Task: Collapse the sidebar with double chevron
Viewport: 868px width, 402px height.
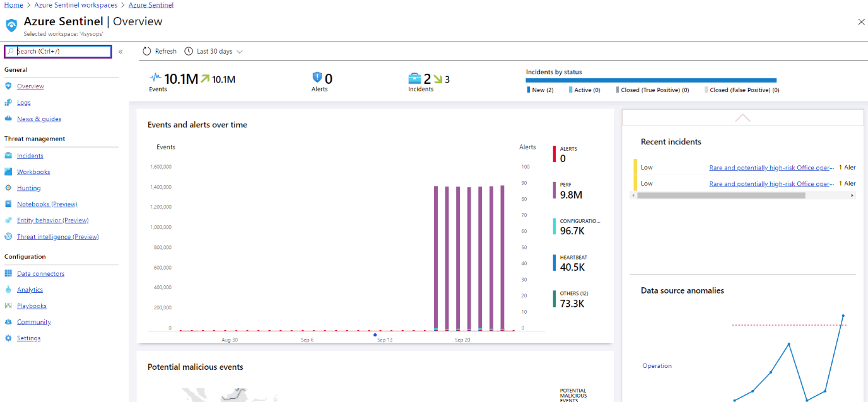Action: [120, 52]
